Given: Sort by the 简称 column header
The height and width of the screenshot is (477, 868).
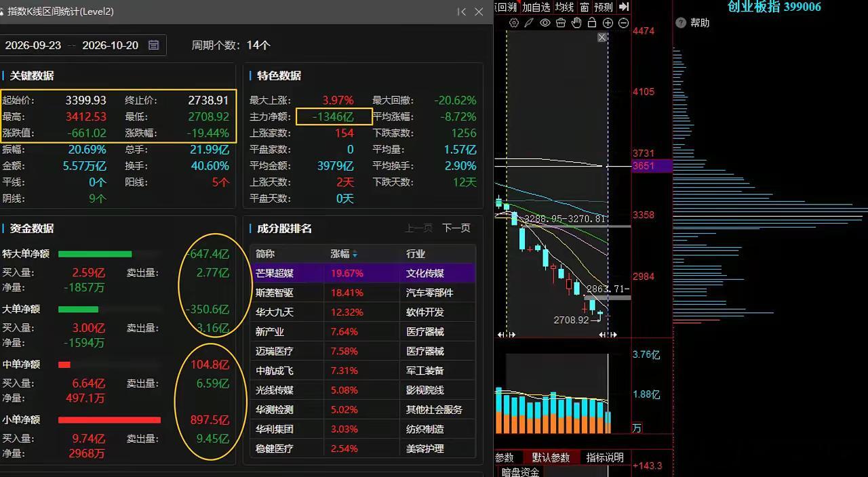Looking at the screenshot, I should pyautogui.click(x=265, y=254).
